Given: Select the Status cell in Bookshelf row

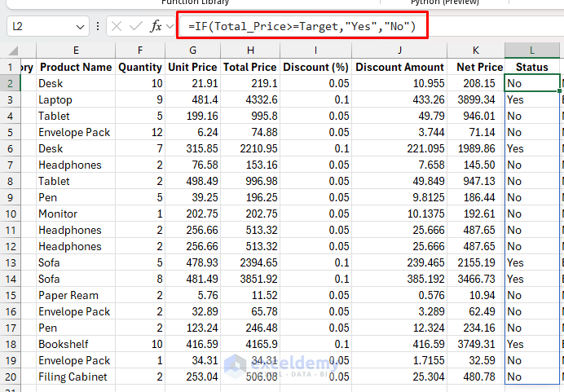Looking at the screenshot, I should pos(532,344).
